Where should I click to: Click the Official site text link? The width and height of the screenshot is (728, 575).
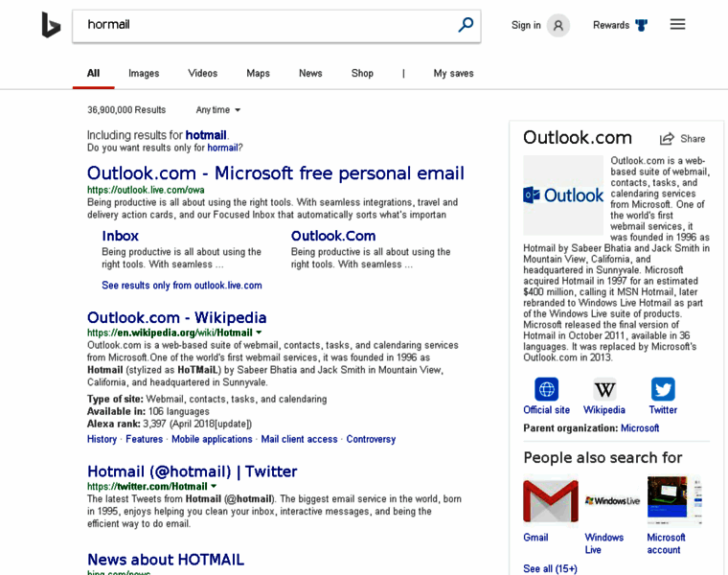click(546, 409)
